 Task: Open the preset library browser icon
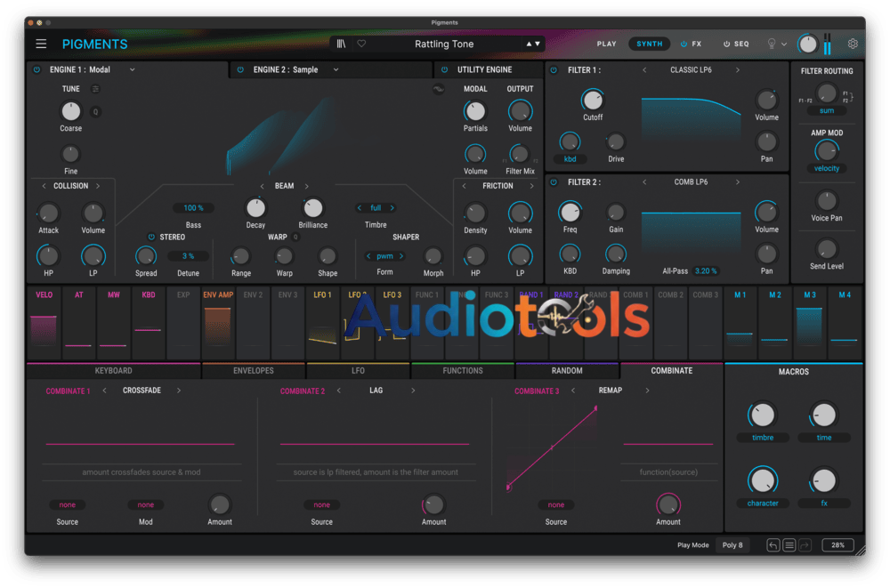click(x=341, y=44)
